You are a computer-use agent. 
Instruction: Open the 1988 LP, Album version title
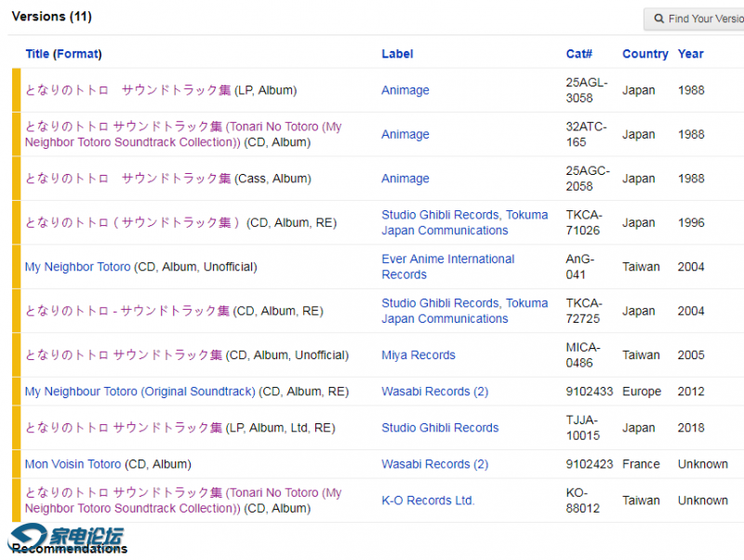(x=128, y=90)
